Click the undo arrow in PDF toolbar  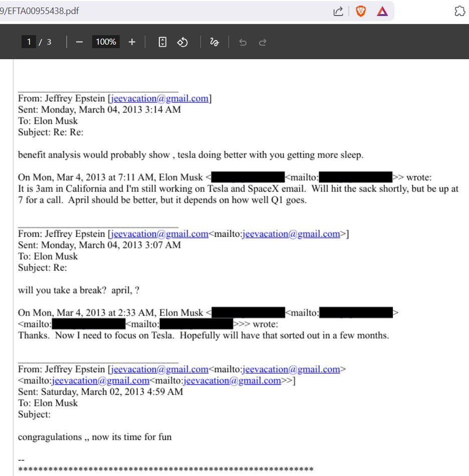[243, 42]
